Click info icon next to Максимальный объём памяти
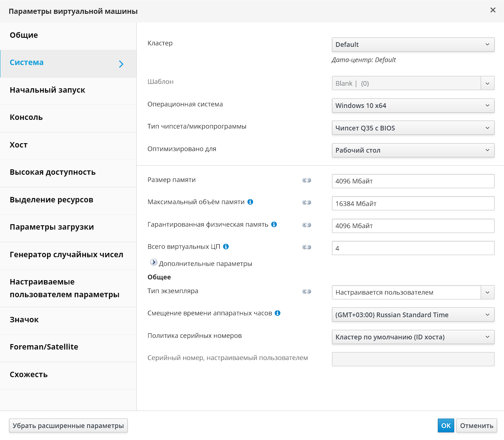 (250, 202)
